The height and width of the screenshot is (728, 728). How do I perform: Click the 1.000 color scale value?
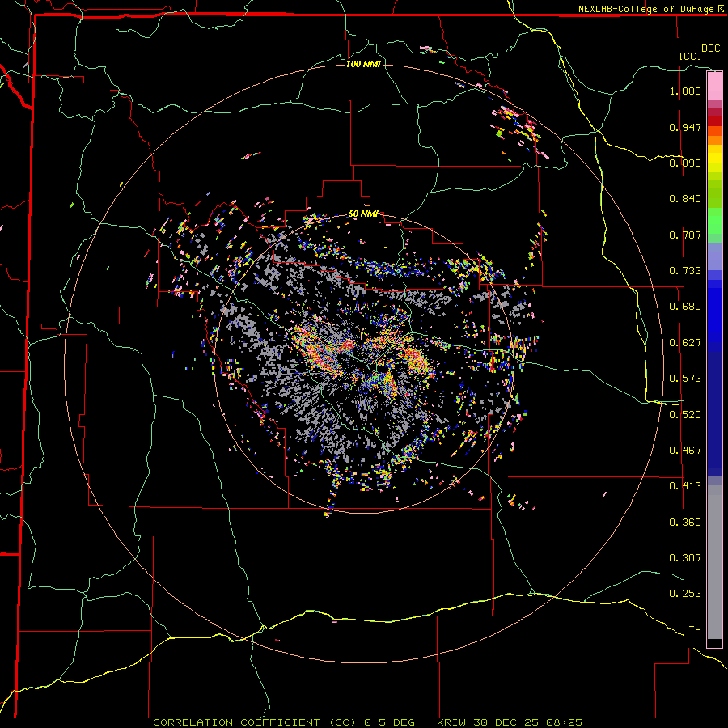point(685,91)
